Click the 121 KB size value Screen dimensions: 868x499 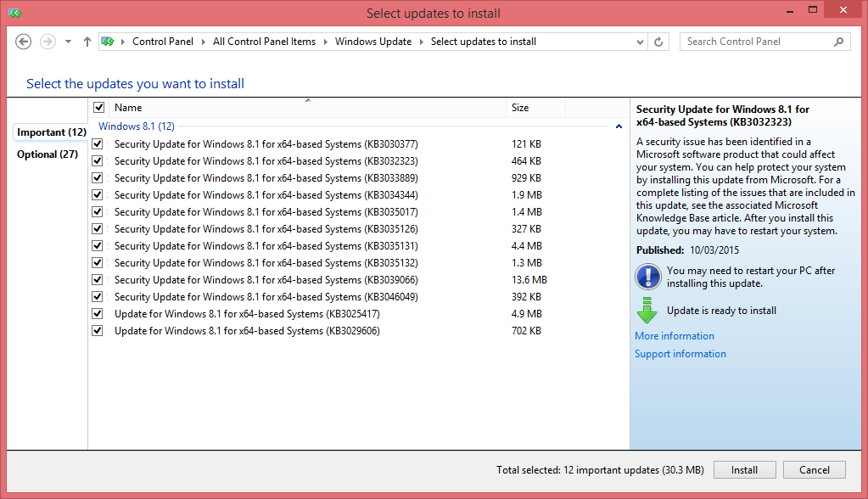click(526, 144)
